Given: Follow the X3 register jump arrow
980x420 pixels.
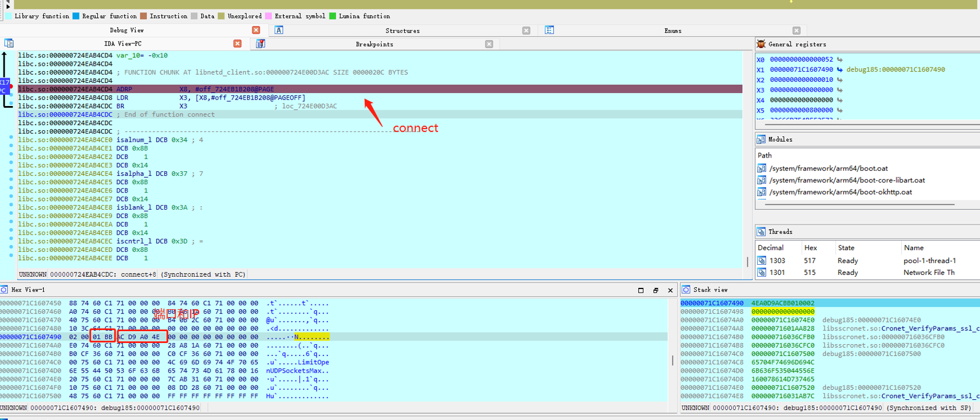Looking at the screenshot, I should point(840,90).
